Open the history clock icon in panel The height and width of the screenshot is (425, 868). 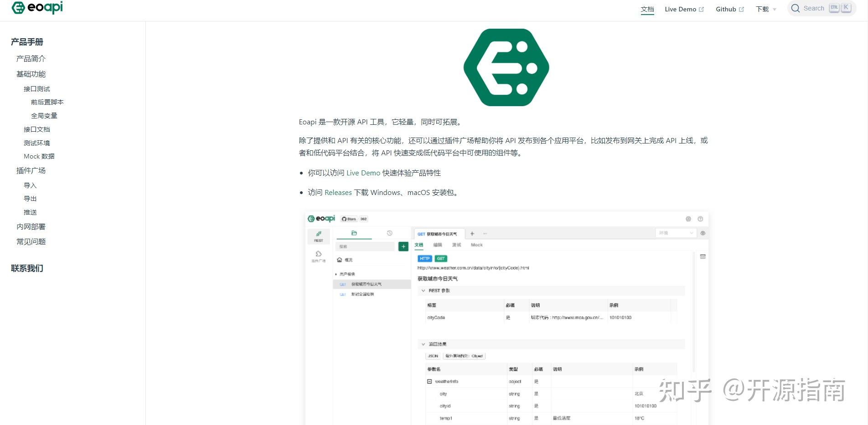pyautogui.click(x=390, y=233)
